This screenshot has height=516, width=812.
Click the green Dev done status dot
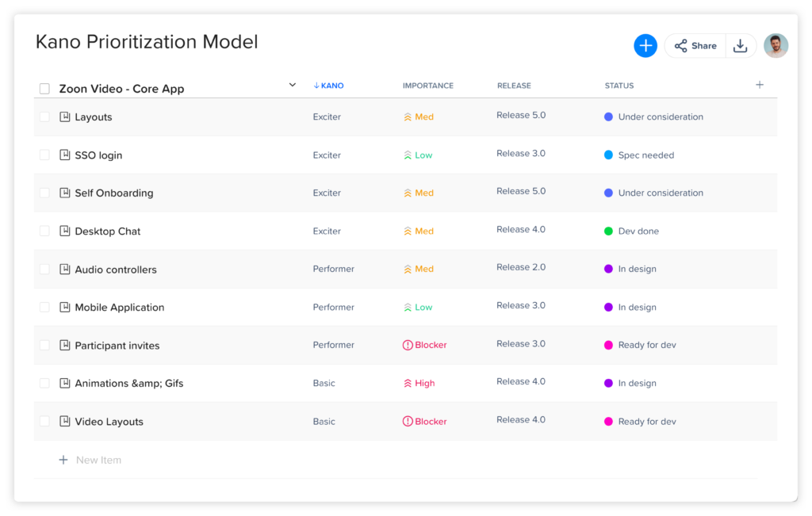[x=608, y=231]
